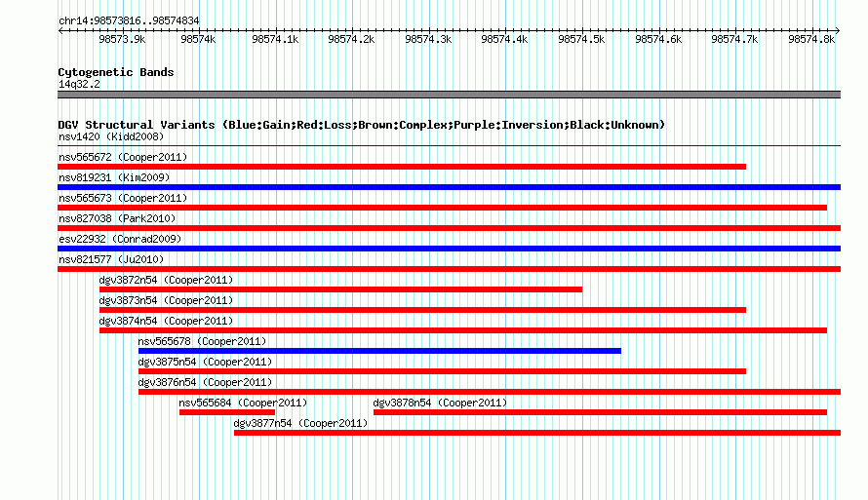Click ruler tick labeled 98574.4k
The width and height of the screenshot is (868, 500).
(504, 39)
